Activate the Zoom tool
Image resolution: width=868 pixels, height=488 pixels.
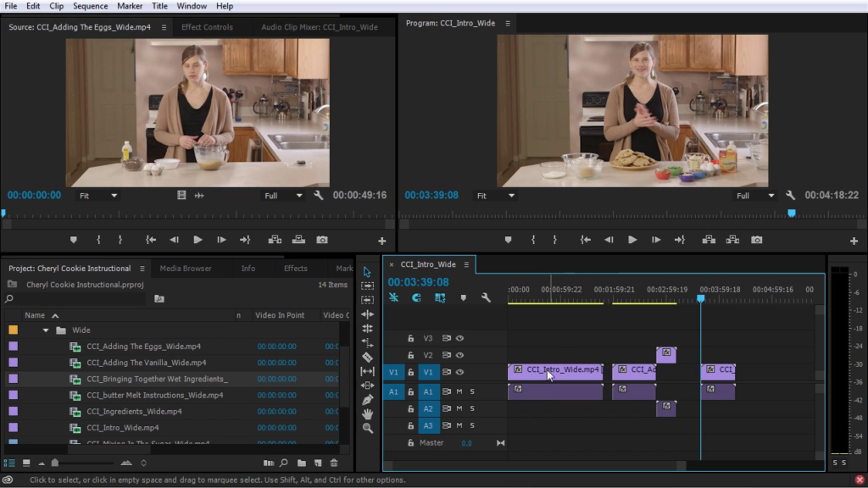pos(367,428)
